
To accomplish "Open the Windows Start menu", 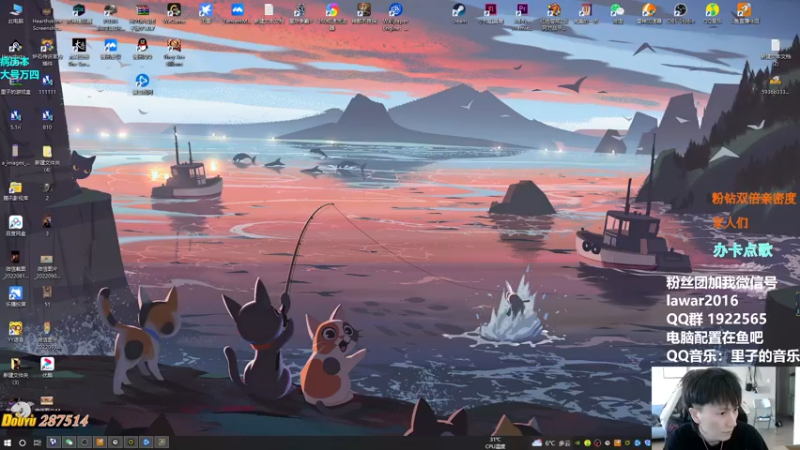I will [x=7, y=442].
